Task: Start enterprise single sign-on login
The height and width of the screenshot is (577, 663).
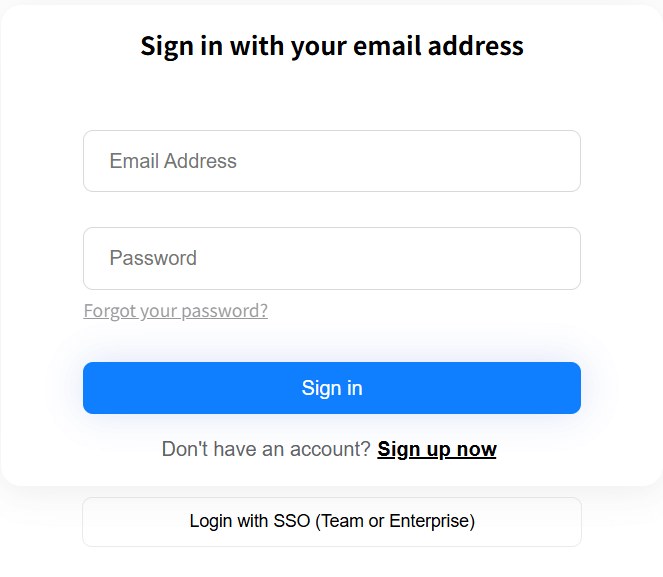Action: [x=331, y=521]
